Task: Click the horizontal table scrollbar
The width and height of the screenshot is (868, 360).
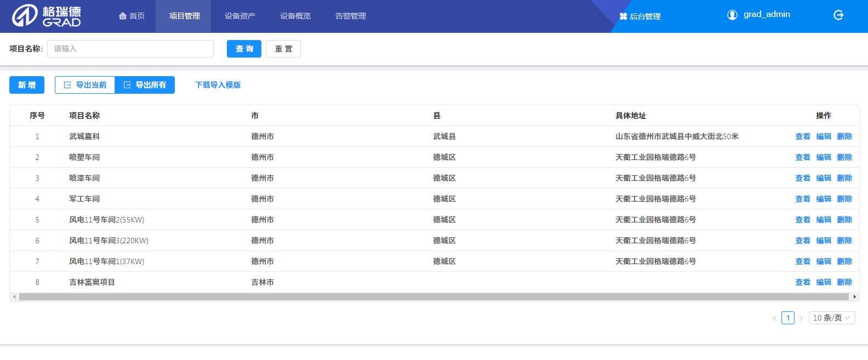Action: tap(433, 296)
